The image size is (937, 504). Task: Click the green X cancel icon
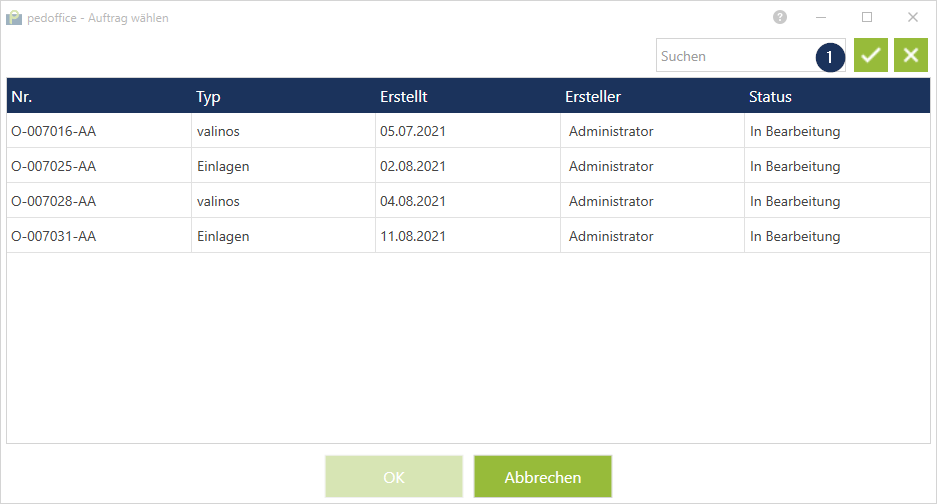click(x=910, y=56)
